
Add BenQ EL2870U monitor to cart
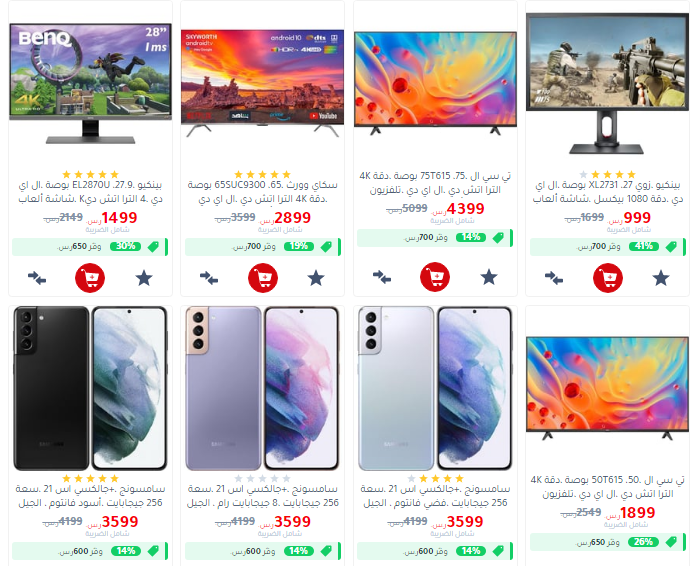click(90, 278)
